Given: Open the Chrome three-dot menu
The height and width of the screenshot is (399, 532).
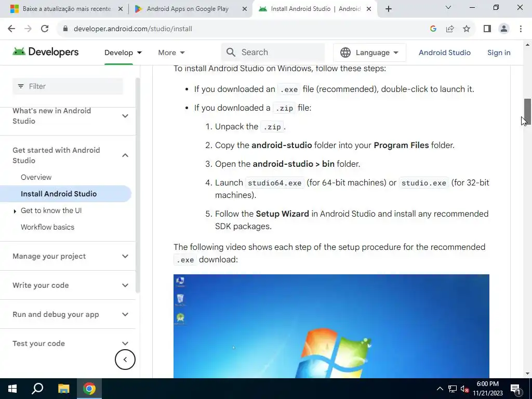Looking at the screenshot, I should pos(521,29).
